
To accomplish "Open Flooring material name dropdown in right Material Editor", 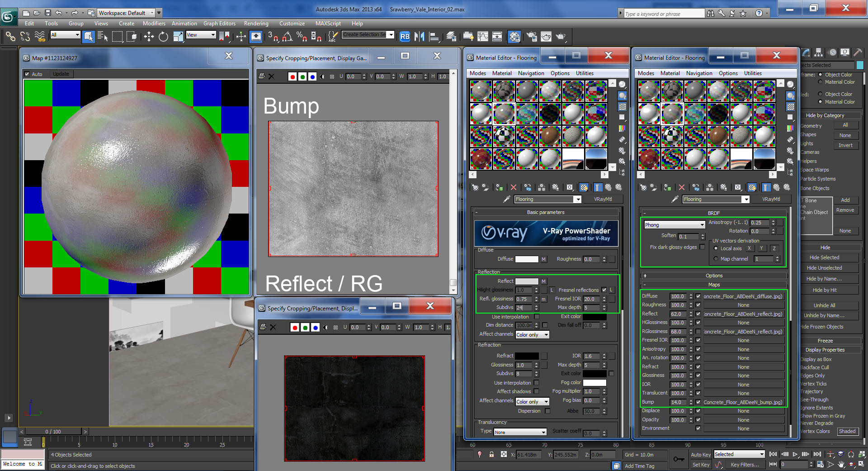I will tap(716, 199).
